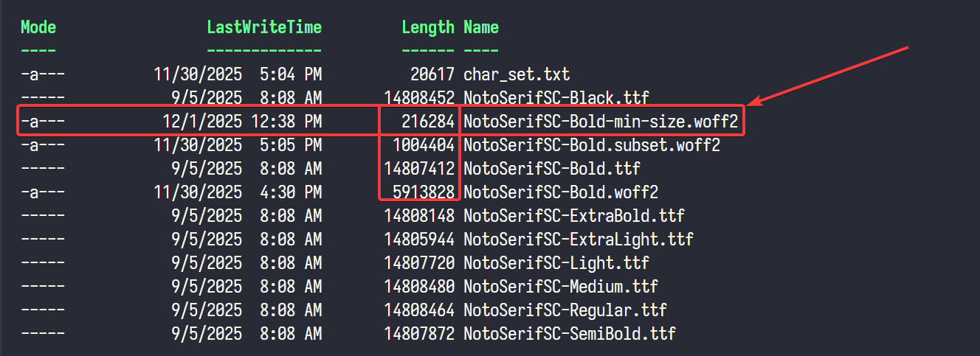Click the NotoSerifSC-Medium.ttf file name
The height and width of the screenshot is (356, 980).
[561, 287]
